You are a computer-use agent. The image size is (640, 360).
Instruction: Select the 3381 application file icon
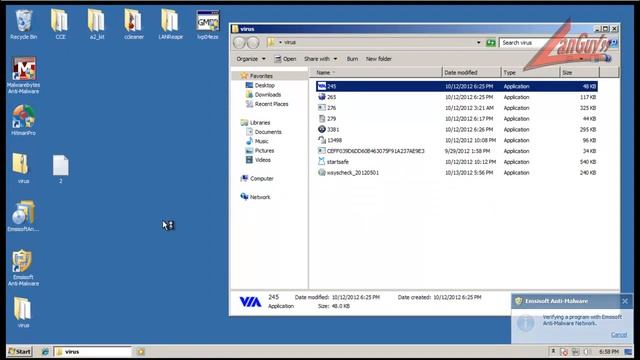click(x=322, y=129)
